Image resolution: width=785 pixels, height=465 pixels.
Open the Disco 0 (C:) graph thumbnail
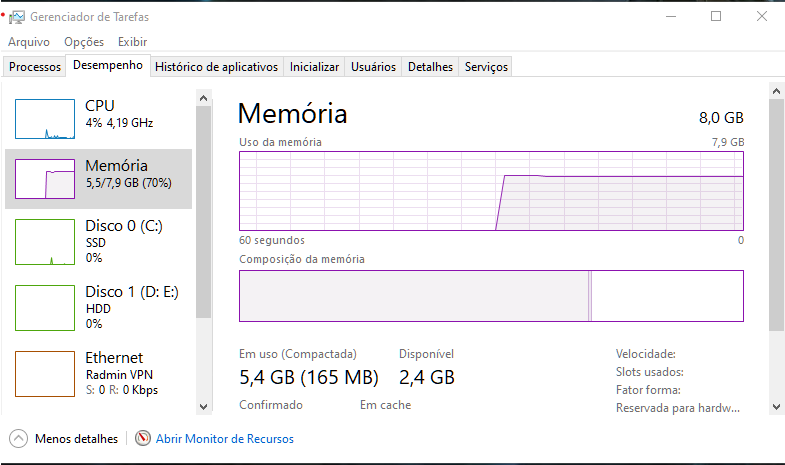[45, 242]
